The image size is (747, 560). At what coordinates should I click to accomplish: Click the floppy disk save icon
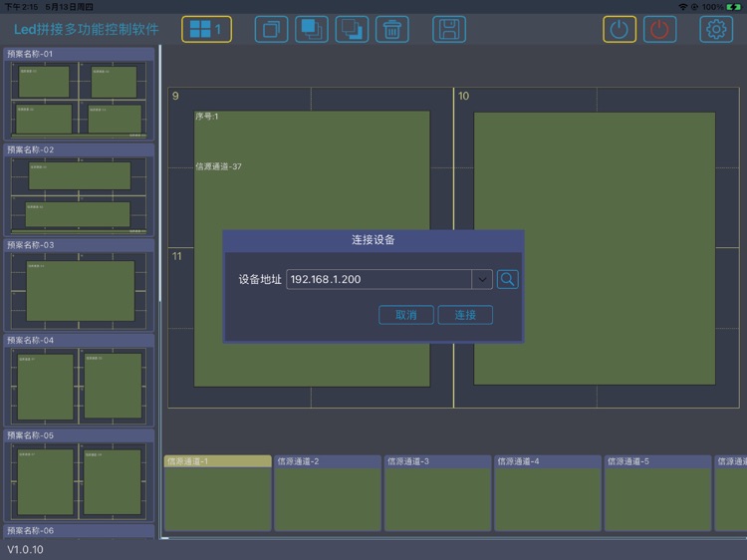point(449,30)
